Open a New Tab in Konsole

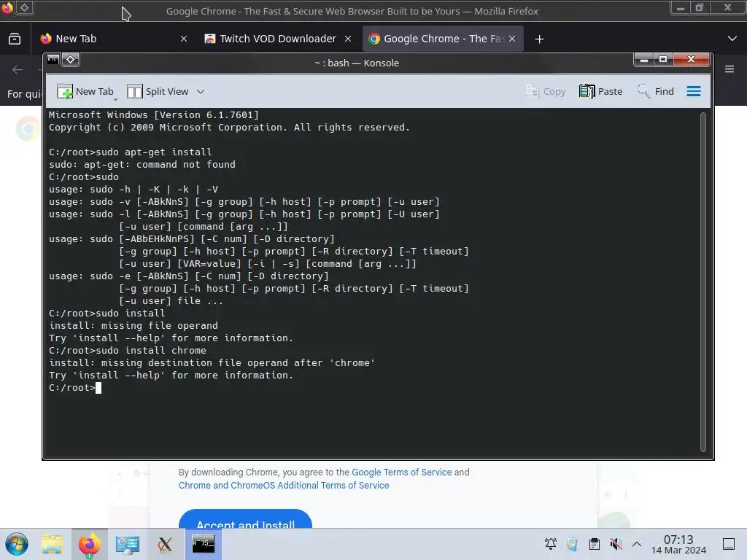click(x=85, y=91)
